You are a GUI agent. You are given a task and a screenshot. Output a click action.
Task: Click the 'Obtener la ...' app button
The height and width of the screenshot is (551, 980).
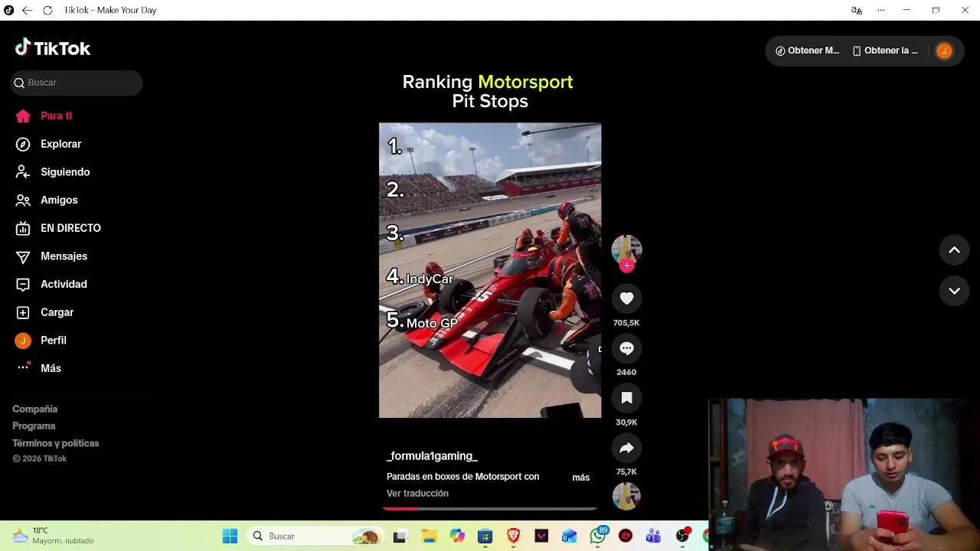[x=884, y=51]
